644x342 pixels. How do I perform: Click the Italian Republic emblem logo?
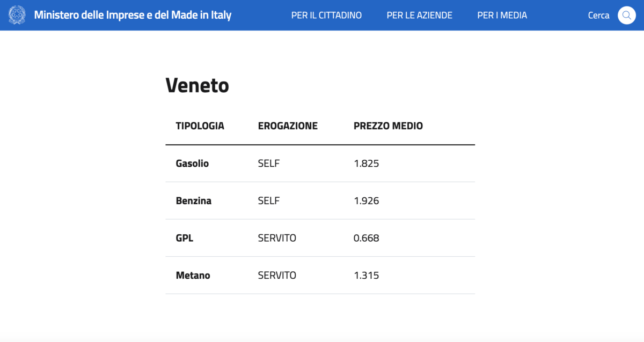(x=17, y=15)
